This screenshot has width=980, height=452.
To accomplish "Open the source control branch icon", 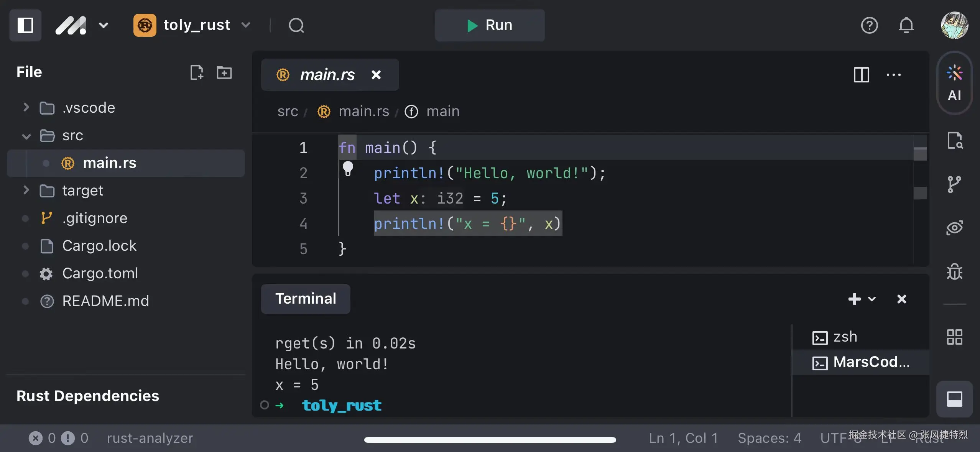I will [954, 184].
